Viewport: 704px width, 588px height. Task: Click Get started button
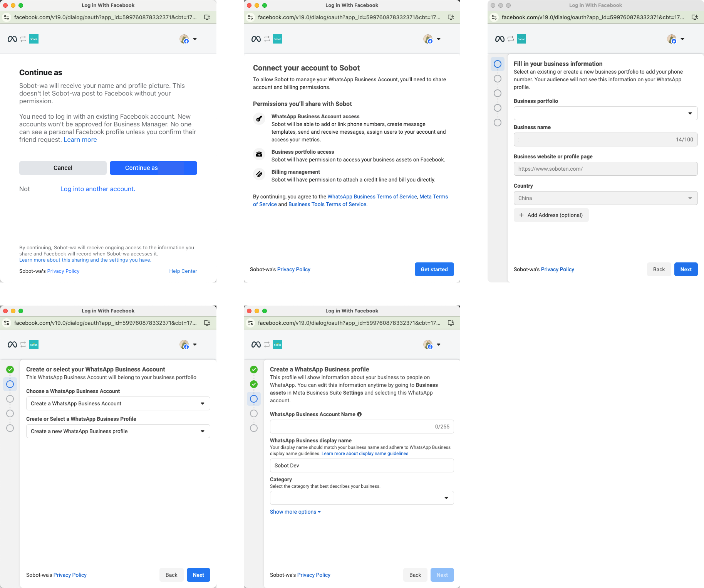click(434, 269)
